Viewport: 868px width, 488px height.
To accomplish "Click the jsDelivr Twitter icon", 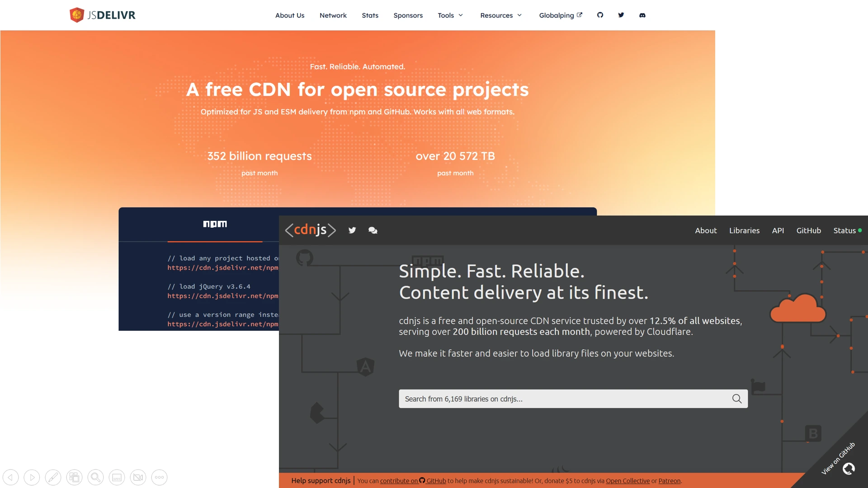I will tap(621, 15).
